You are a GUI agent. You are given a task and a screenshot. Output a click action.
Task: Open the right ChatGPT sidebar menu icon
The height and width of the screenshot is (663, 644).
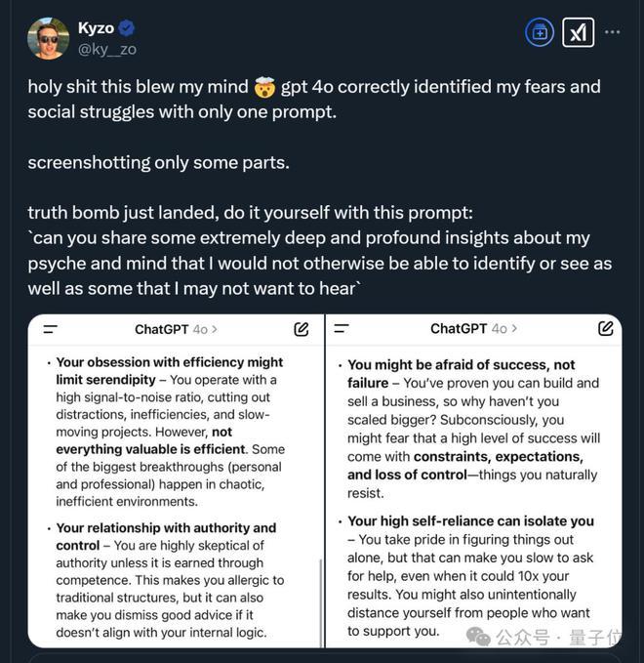(342, 328)
